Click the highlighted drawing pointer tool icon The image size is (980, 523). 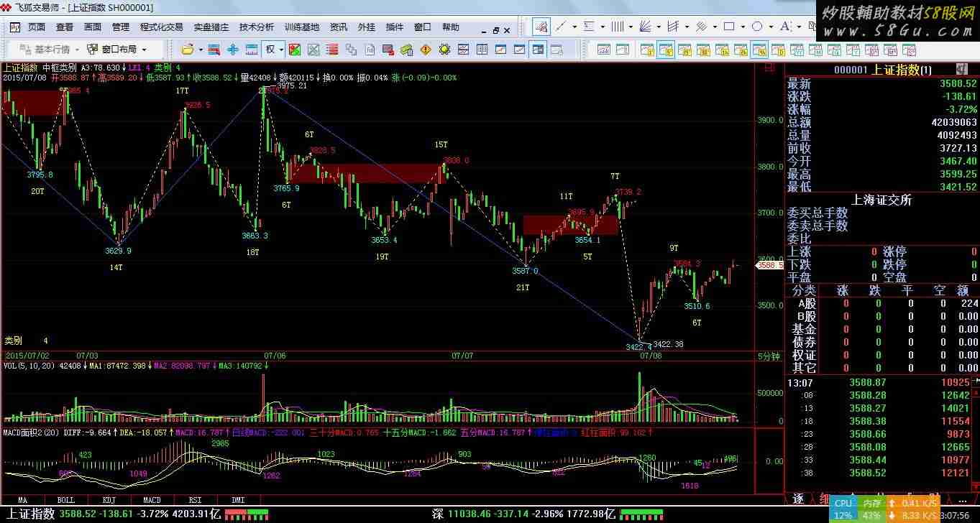tap(541, 27)
